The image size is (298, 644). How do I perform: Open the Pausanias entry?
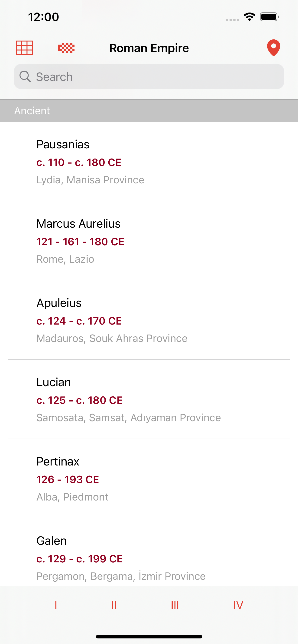pyautogui.click(x=149, y=162)
